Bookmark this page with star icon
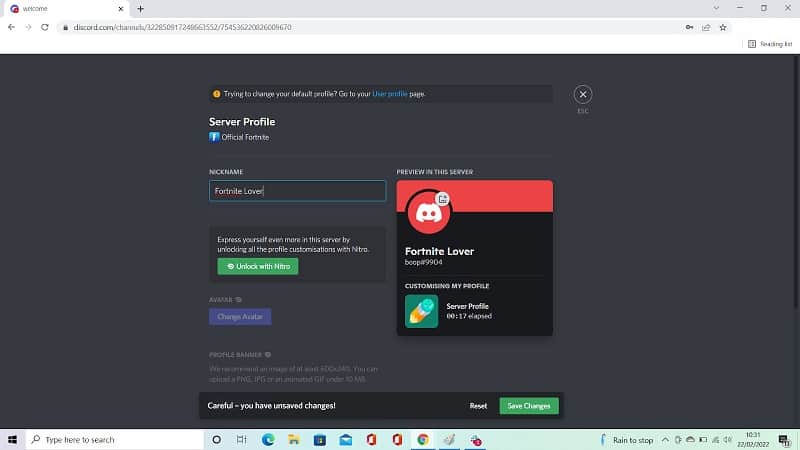 pyautogui.click(x=723, y=27)
